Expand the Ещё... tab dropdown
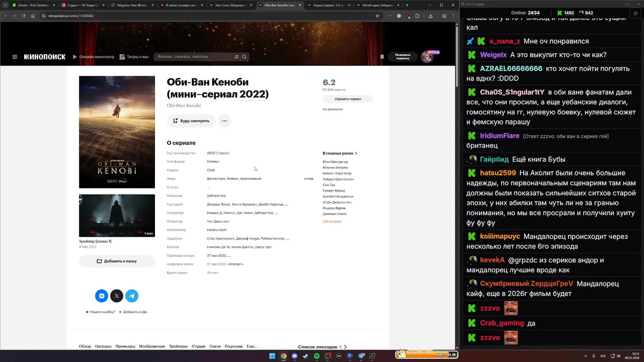The height and width of the screenshot is (362, 644). pyautogui.click(x=252, y=346)
